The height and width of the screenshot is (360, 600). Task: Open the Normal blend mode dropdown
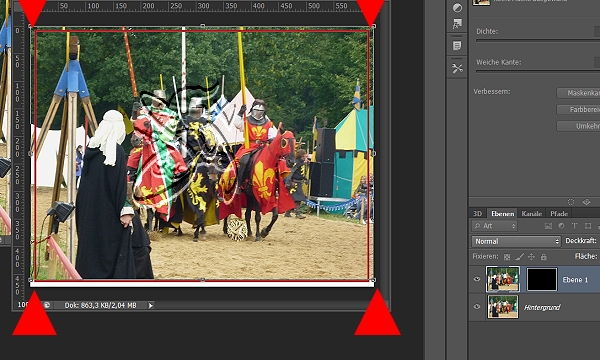(x=516, y=241)
